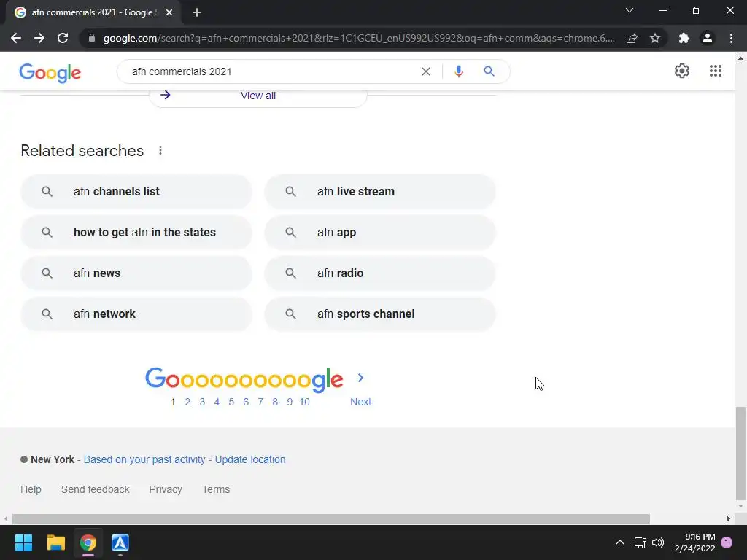The image size is (747, 560).
Task: Search for afn network
Action: tap(136, 314)
